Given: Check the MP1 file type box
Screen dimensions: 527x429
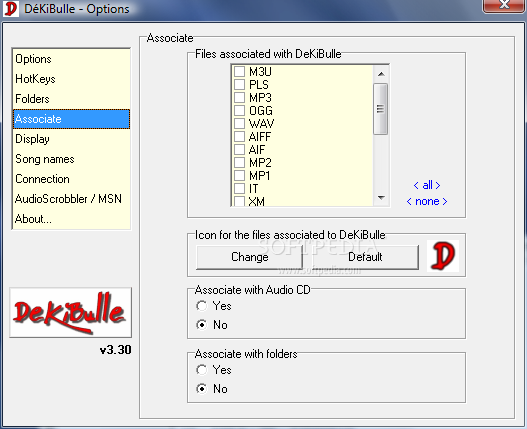Looking at the screenshot, I should pyautogui.click(x=239, y=176).
